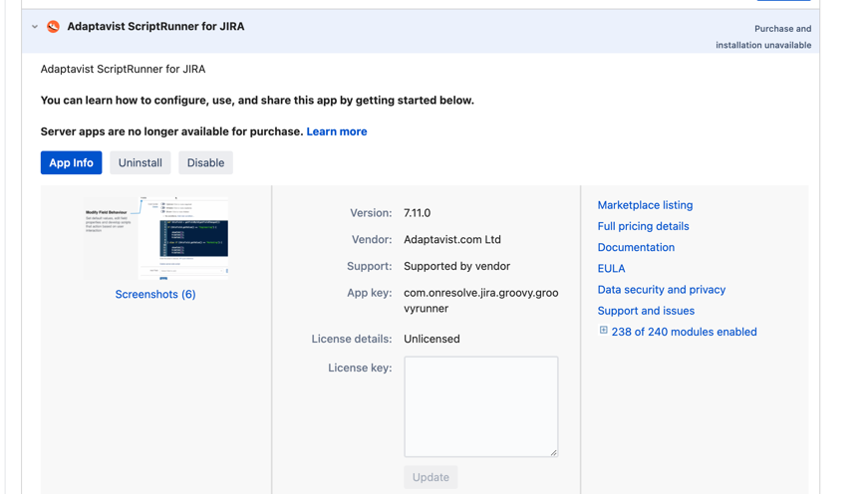Screen dimensions: 868x494
Task: Click the license textarea resize handle
Action: (553, 452)
